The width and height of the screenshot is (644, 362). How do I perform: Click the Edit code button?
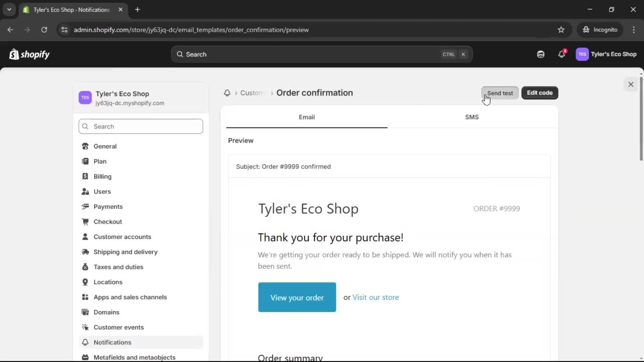click(539, 93)
